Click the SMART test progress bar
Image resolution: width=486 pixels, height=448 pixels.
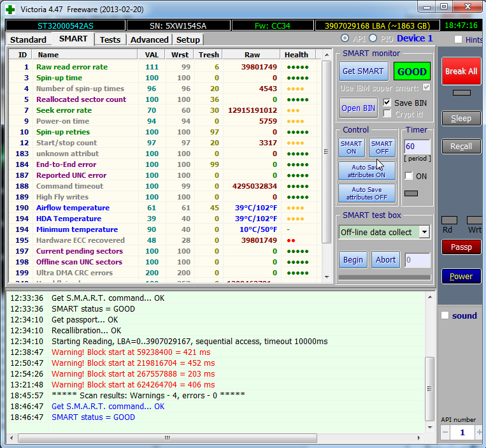tap(384, 277)
